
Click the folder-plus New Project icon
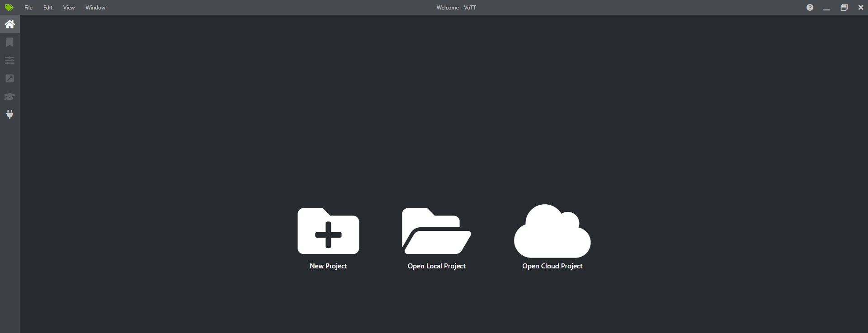(x=328, y=231)
